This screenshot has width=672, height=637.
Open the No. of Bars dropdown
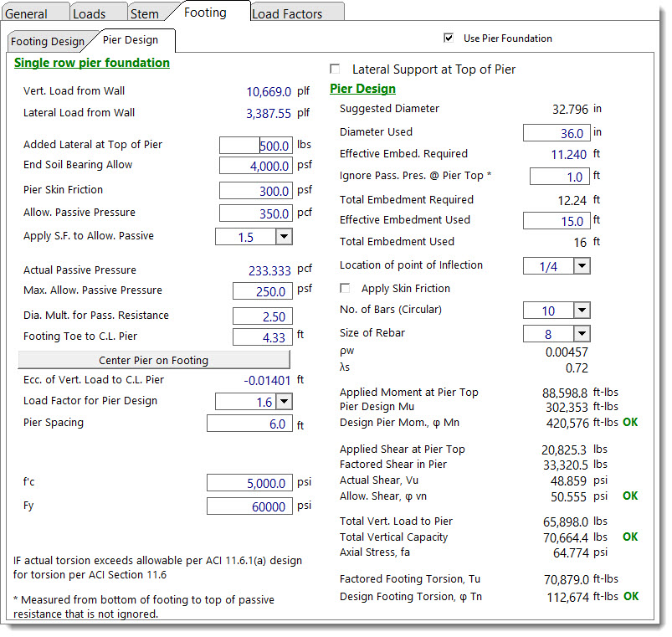point(582,311)
